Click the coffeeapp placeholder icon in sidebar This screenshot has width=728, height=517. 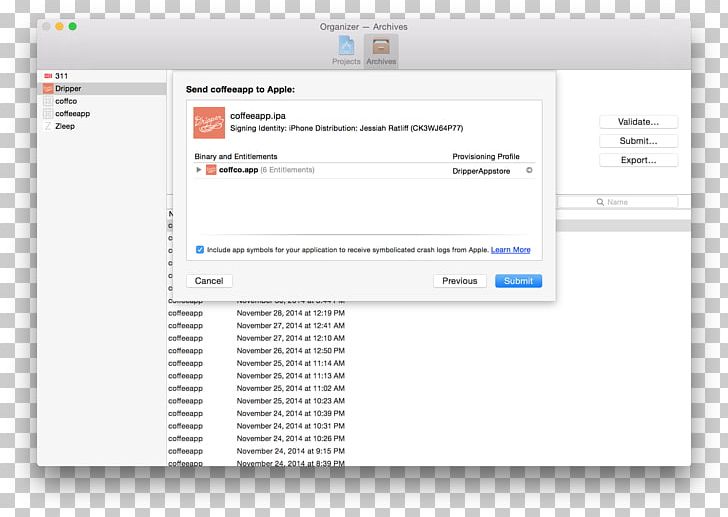pyautogui.click(x=48, y=113)
